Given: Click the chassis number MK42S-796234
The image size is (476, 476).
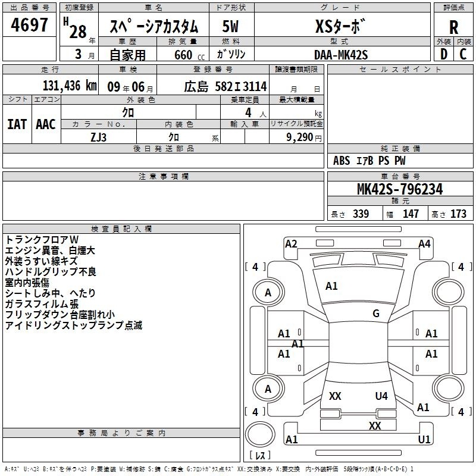Looking at the screenshot, I should pyautogui.click(x=399, y=189).
